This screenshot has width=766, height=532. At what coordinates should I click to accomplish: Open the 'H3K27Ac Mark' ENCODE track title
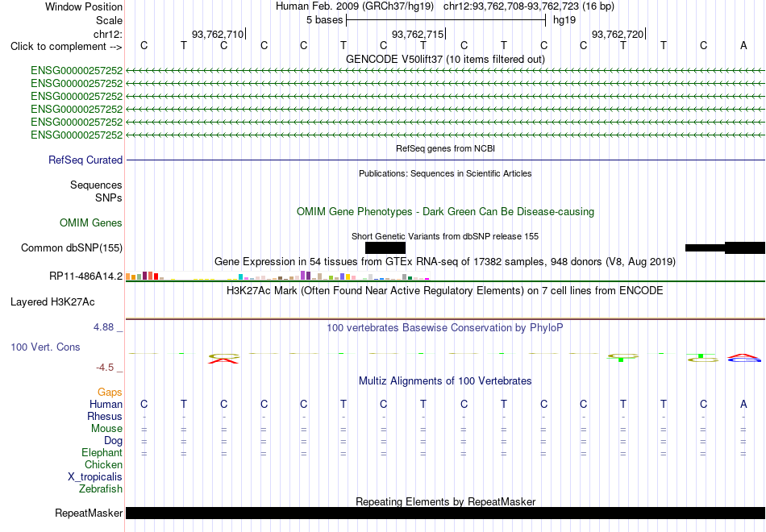[445, 291]
